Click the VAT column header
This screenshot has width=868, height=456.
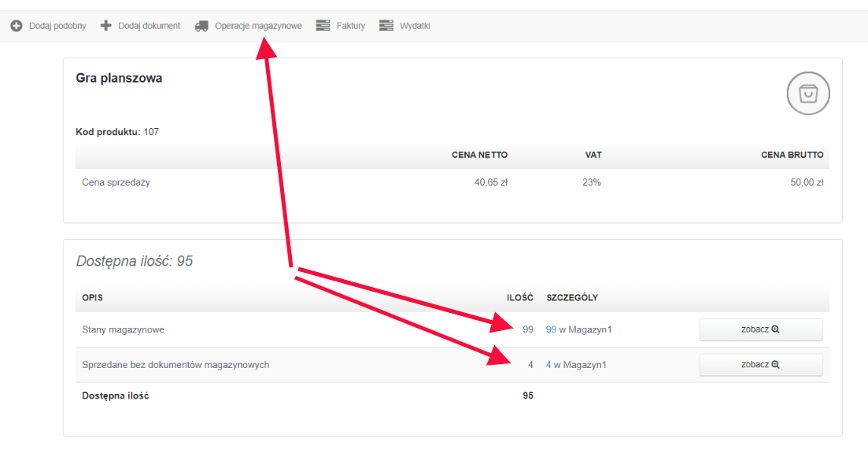tap(593, 155)
